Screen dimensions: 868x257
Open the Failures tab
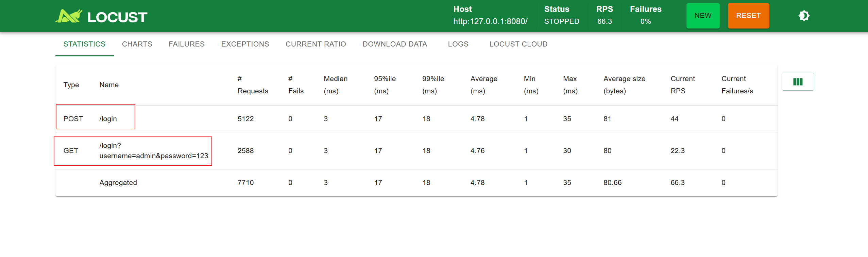pos(187,44)
